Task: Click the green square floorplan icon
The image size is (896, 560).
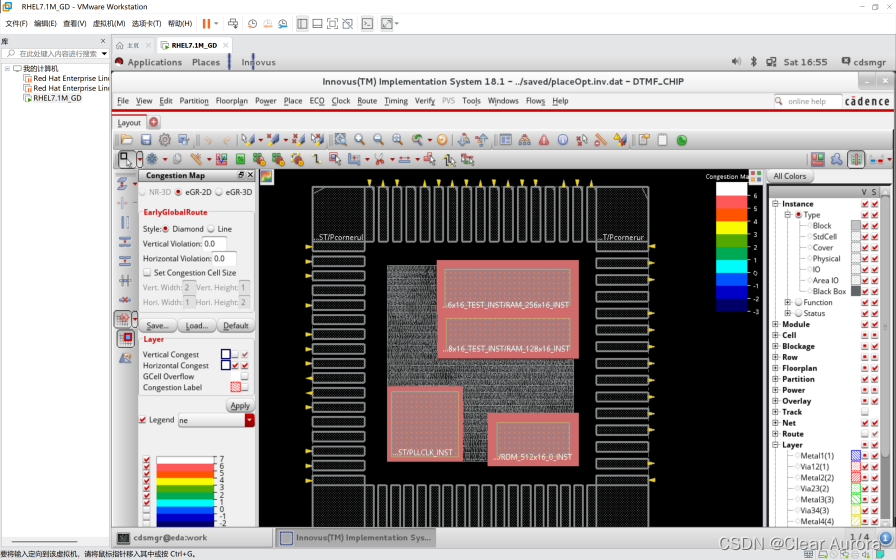Action: [241, 159]
